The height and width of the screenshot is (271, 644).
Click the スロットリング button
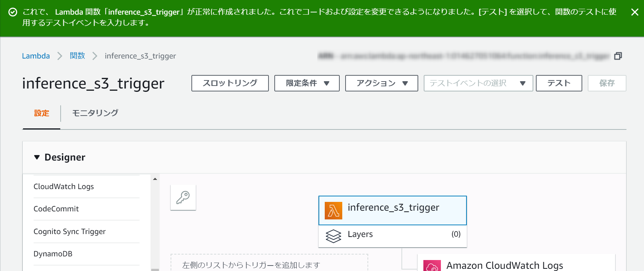tap(230, 83)
